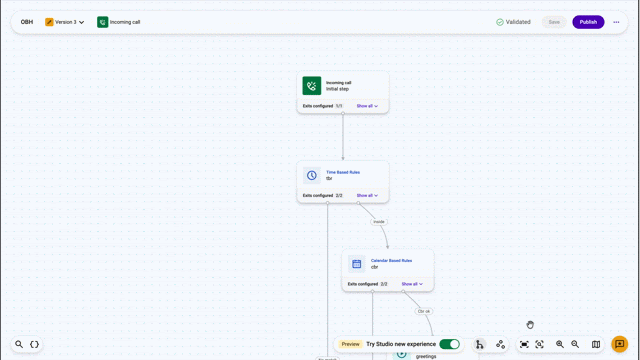Zoom out of the canvas
The height and width of the screenshot is (360, 640).
575,344
